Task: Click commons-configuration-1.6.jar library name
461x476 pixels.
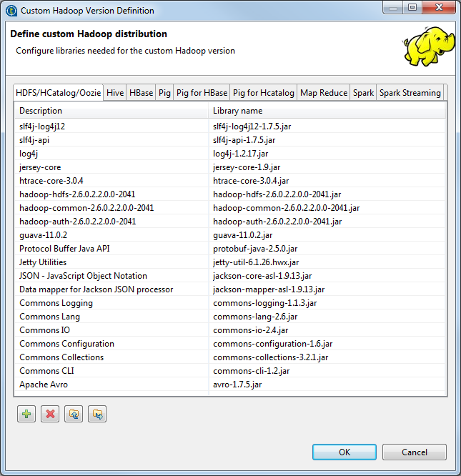Action: click(x=272, y=344)
